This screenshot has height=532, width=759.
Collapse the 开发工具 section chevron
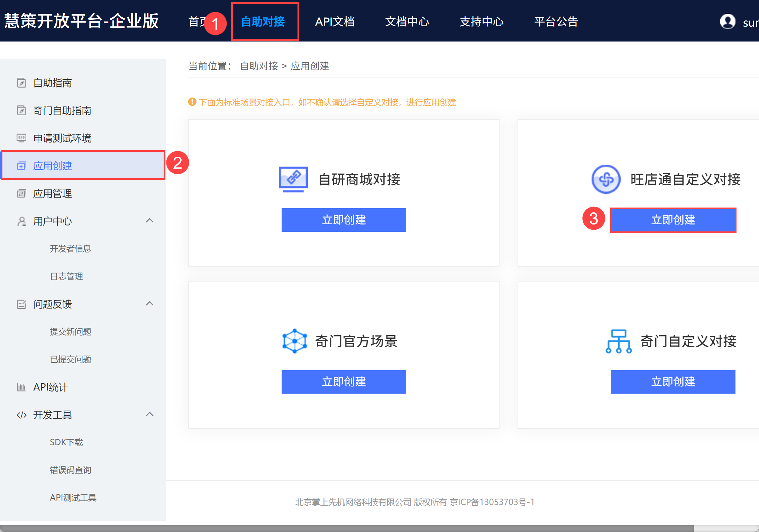click(x=149, y=414)
